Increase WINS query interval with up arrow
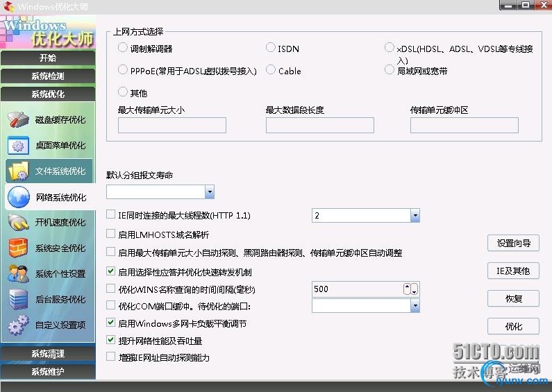The height and width of the screenshot is (392, 552). coord(407,289)
